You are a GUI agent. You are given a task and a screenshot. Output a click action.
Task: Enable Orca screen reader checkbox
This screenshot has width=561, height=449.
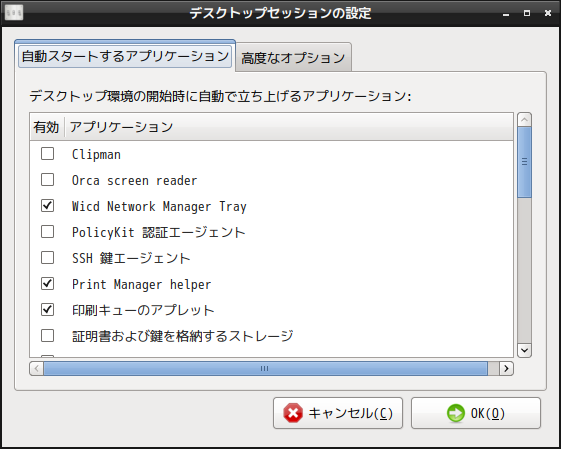click(48, 180)
